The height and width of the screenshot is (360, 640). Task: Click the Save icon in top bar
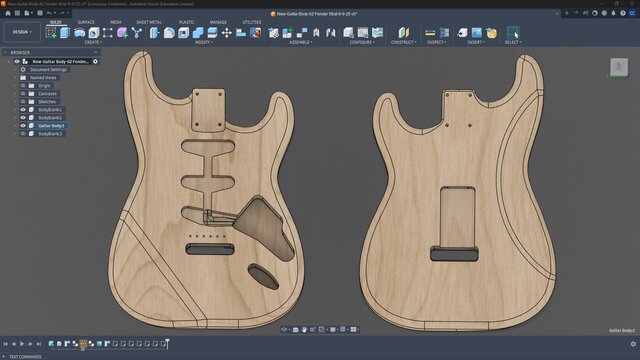click(x=40, y=13)
